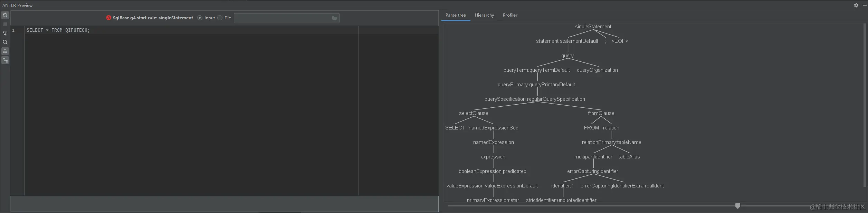Click the parse tree vertical scrollbar
Image resolution: width=868 pixels, height=213 pixels.
click(865, 105)
